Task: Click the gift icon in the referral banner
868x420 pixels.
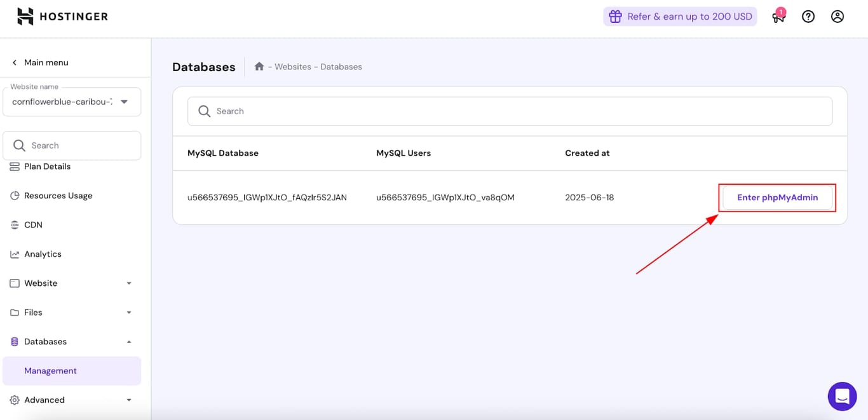Action: (615, 17)
